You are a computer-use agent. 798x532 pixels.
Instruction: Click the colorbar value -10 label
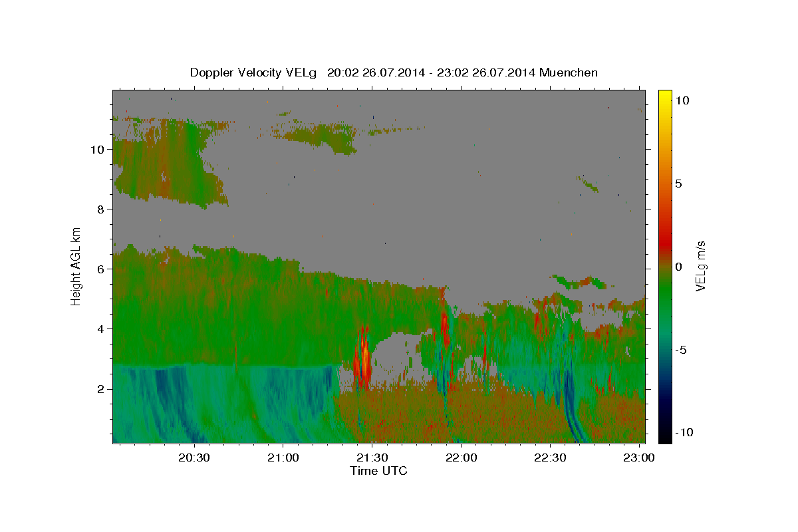(684, 432)
